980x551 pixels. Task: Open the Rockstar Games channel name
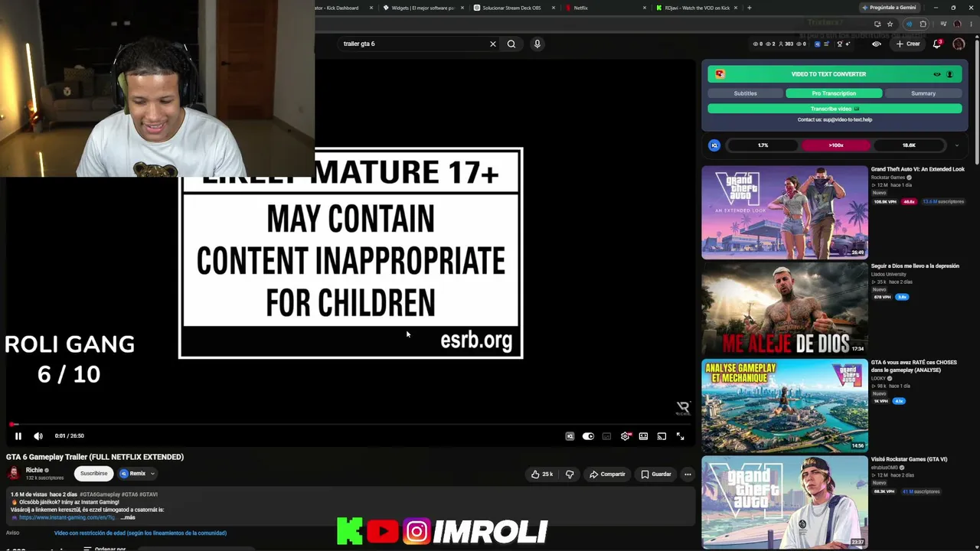[888, 178]
